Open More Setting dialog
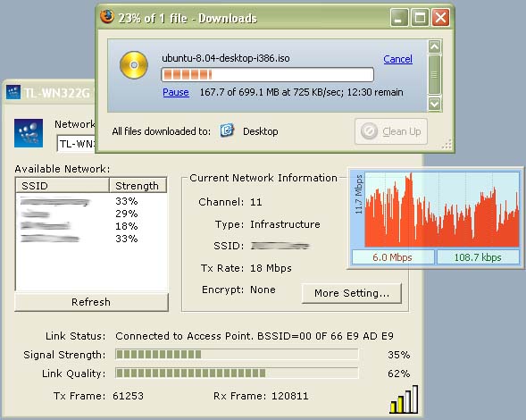Image resolution: width=526 pixels, height=420 pixels. click(352, 293)
